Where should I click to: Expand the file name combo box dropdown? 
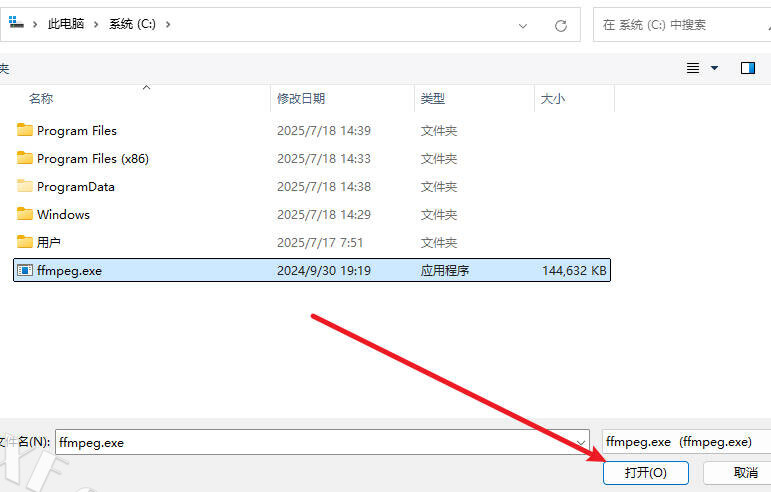click(x=581, y=442)
